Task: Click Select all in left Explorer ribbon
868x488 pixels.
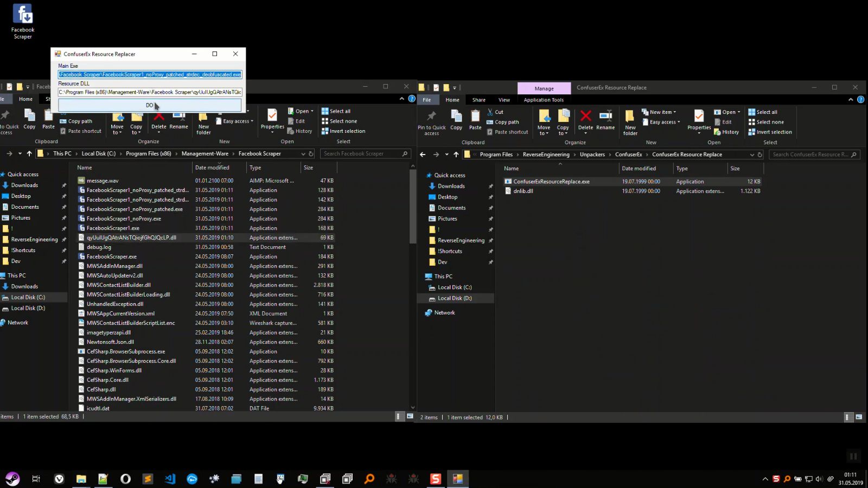Action: 336,111
